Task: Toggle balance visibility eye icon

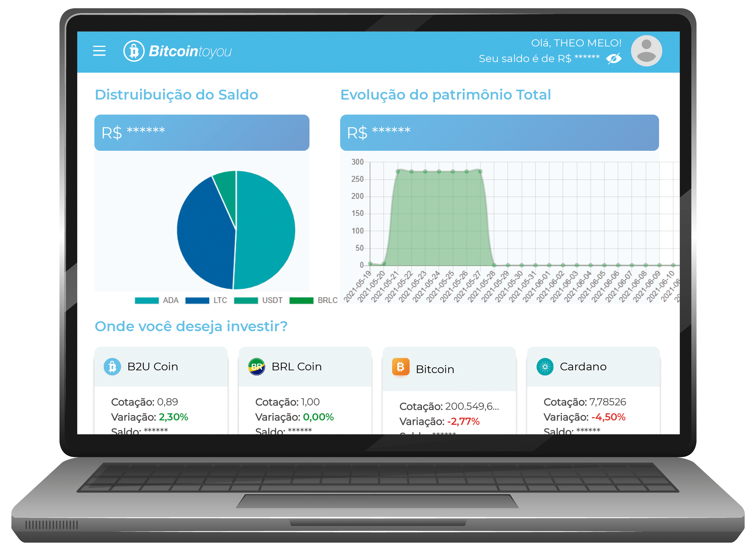Action: tap(614, 59)
